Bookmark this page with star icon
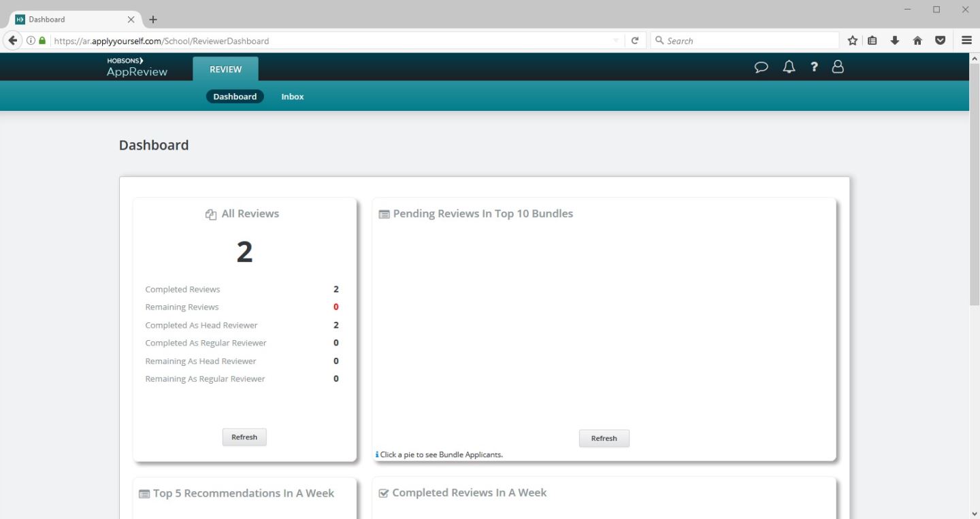980x519 pixels. pyautogui.click(x=852, y=41)
